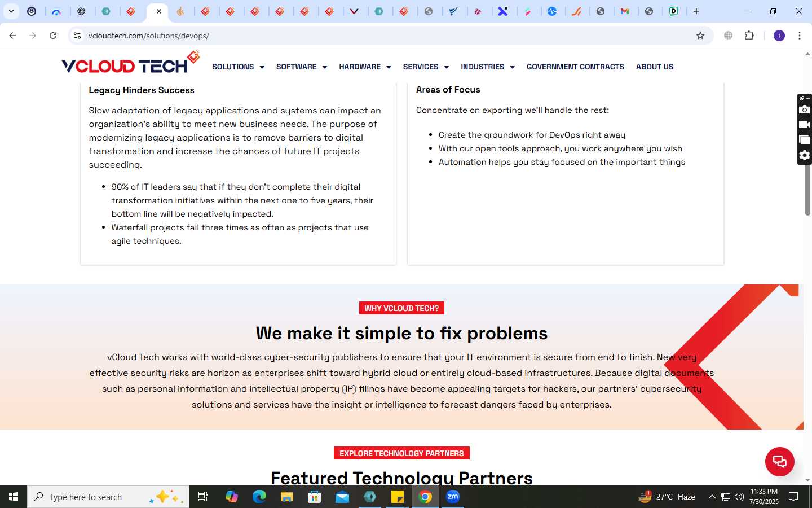Screen dimensions: 812x508
Task: Switch to the Gmail tab
Action: (x=625, y=11)
